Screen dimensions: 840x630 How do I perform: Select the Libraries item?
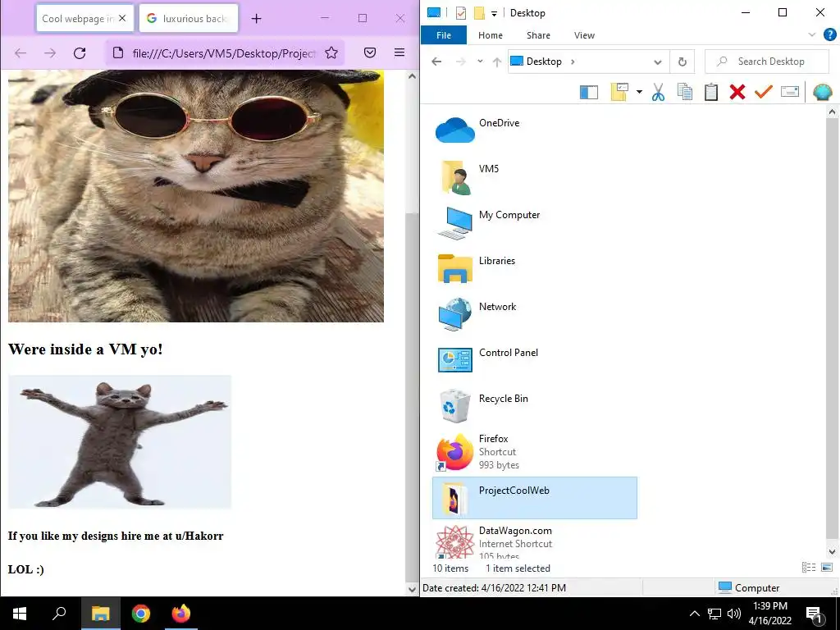(x=535, y=268)
